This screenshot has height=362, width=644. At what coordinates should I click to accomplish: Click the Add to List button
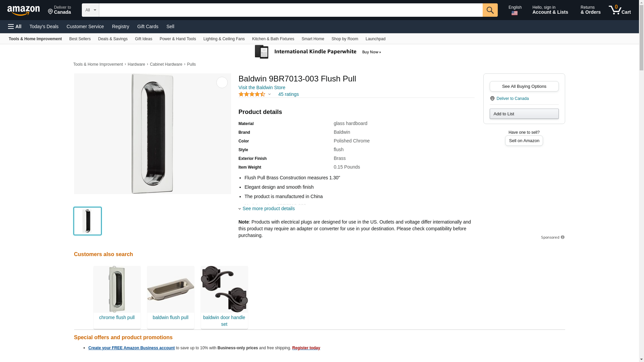coord(524,114)
